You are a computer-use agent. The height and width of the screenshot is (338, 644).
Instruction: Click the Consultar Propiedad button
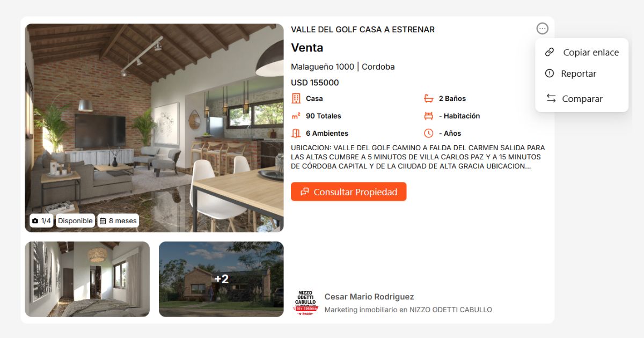[x=349, y=192]
